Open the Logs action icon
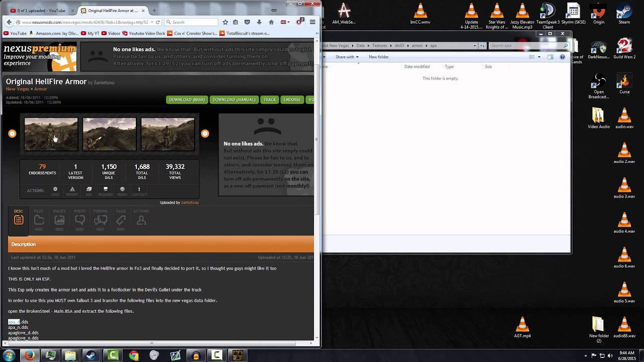The width and height of the screenshot is (644, 362). (55, 191)
